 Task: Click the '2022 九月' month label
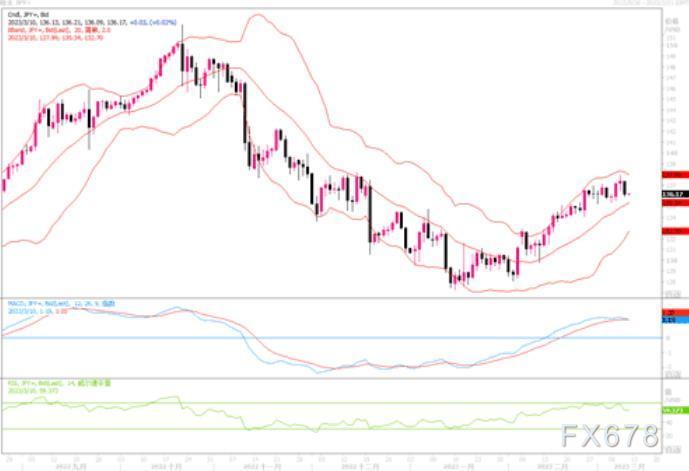coord(72,467)
